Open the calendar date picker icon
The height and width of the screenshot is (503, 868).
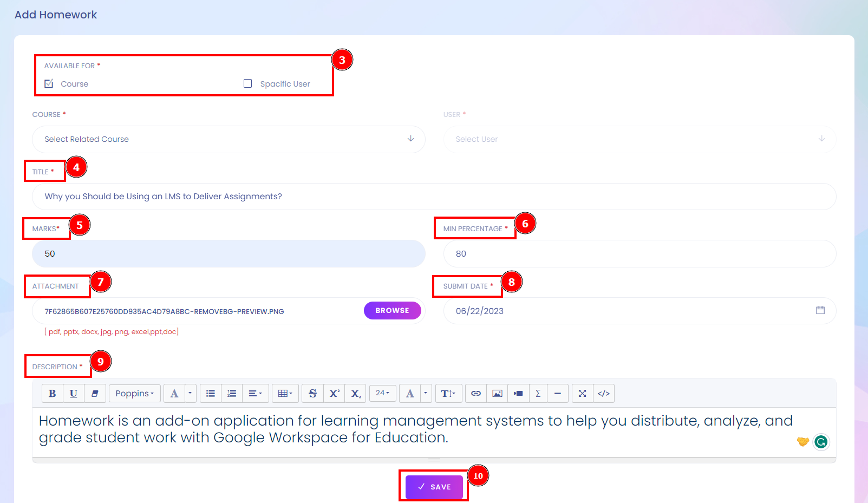[820, 310]
